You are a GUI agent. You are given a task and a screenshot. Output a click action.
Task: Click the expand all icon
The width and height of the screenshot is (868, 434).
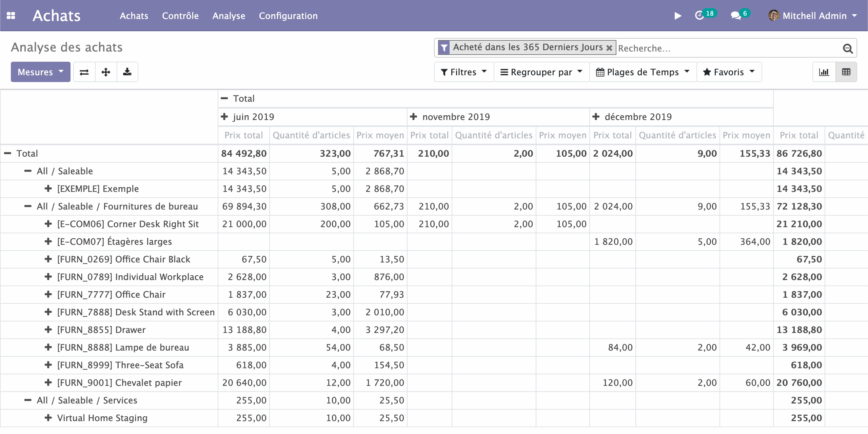(106, 72)
